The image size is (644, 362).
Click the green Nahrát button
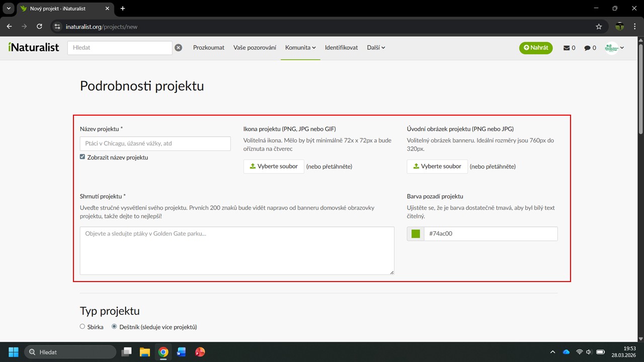click(535, 48)
